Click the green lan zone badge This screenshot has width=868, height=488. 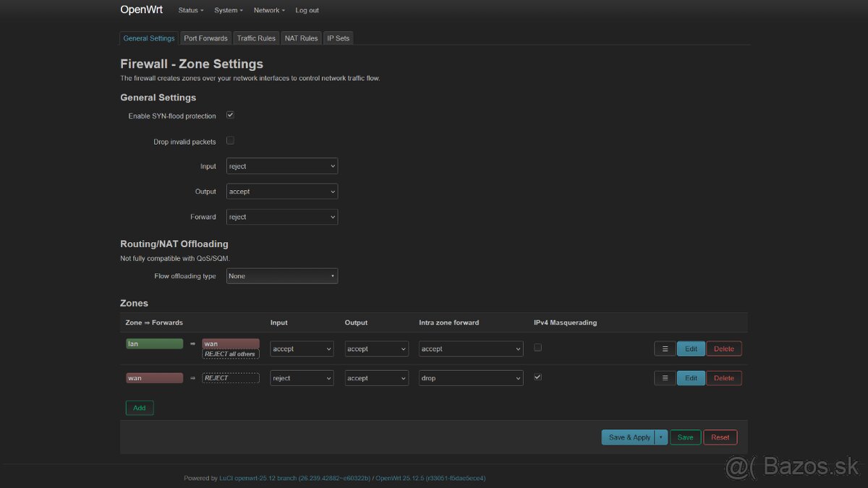tap(154, 344)
